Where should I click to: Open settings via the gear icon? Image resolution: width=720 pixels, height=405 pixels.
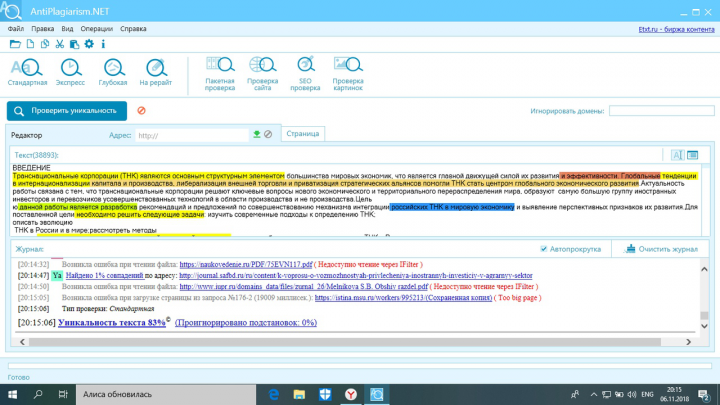point(89,44)
